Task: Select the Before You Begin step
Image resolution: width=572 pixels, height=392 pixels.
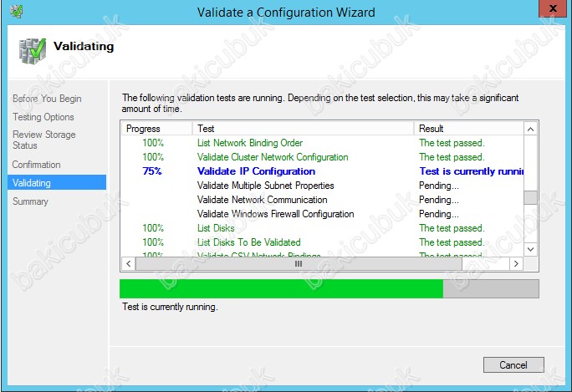Action: point(47,99)
